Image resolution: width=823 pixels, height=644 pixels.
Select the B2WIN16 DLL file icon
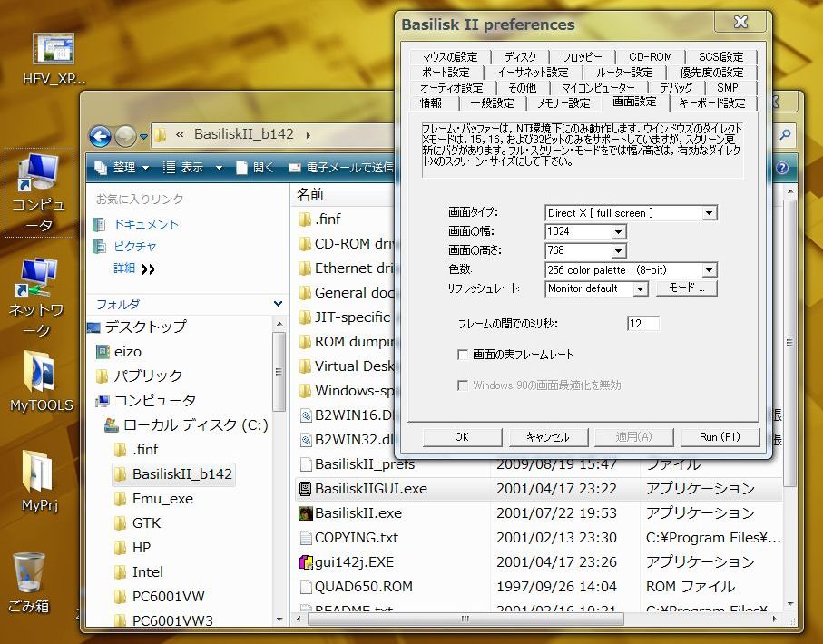(x=305, y=415)
